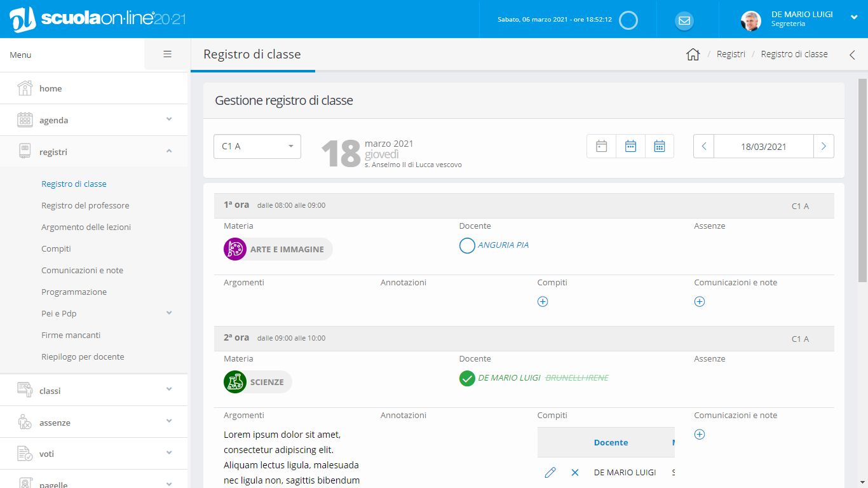Screen dimensions: 868x488
Task: Click the hamburger menu collapse icon
Action: (x=167, y=55)
